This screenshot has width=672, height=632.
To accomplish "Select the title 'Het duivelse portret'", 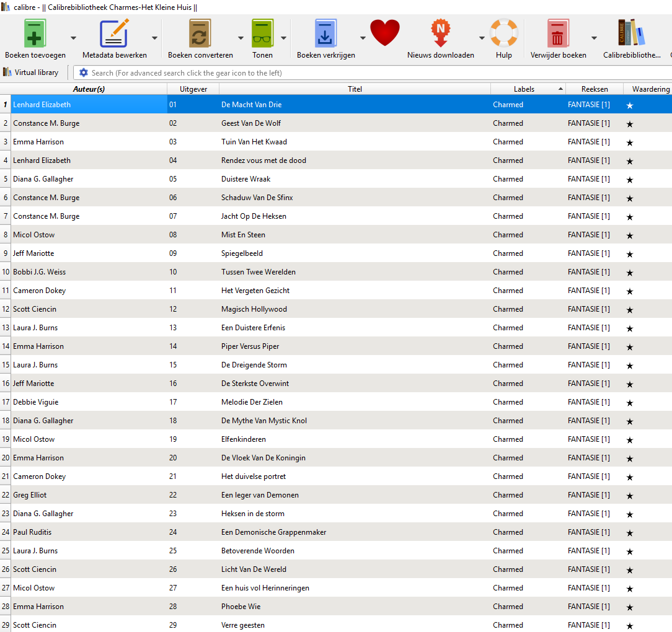I will [254, 476].
